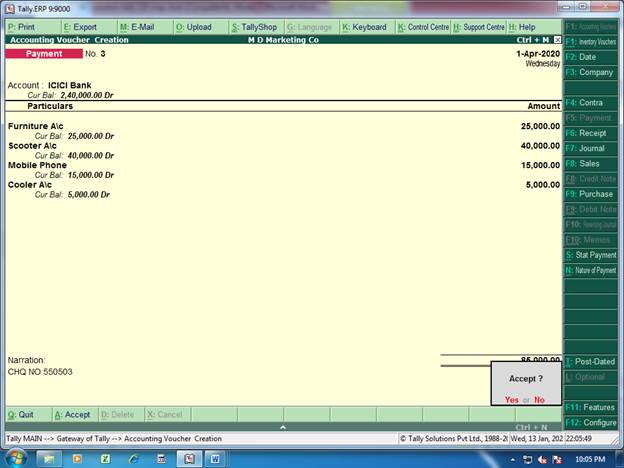The height and width of the screenshot is (468, 624).
Task: Open the Help menu
Action: click(534, 27)
